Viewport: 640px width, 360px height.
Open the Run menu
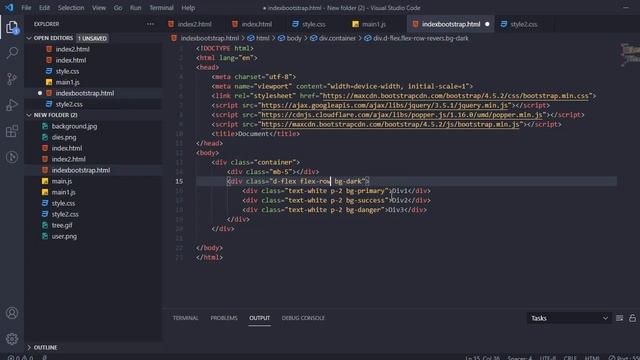click(136, 8)
